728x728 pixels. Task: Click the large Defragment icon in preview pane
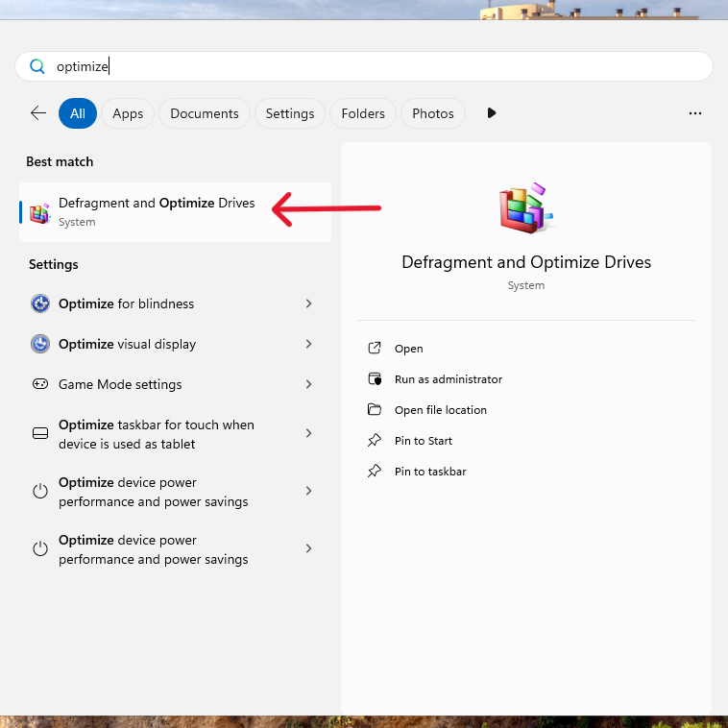525,207
